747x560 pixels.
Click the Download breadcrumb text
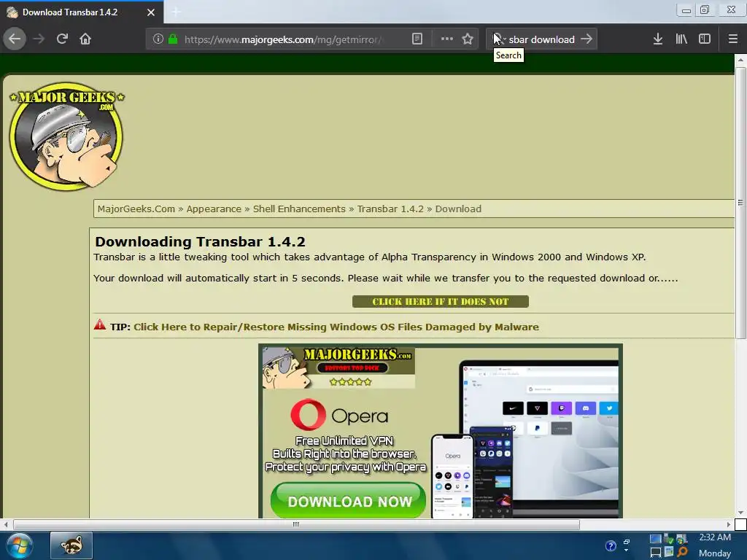point(458,209)
